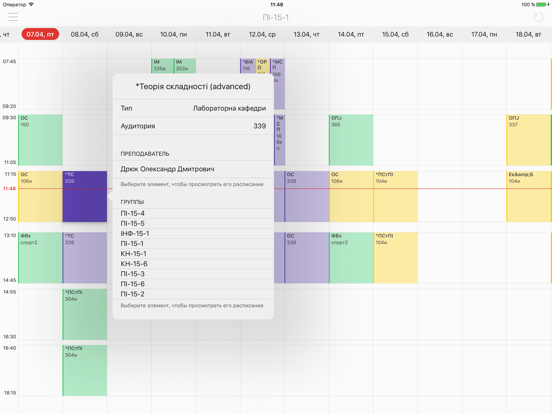
Task: Select the 15.04, сб date tab
Action: tap(395, 34)
